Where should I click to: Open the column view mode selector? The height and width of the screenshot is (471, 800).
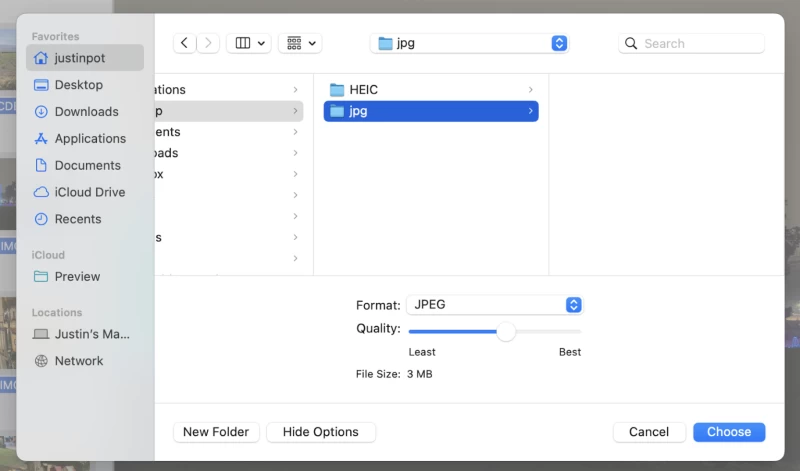[249, 43]
